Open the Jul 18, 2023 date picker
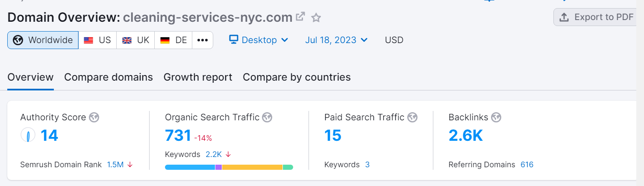Viewport: 644px width, 186px height. click(336, 40)
